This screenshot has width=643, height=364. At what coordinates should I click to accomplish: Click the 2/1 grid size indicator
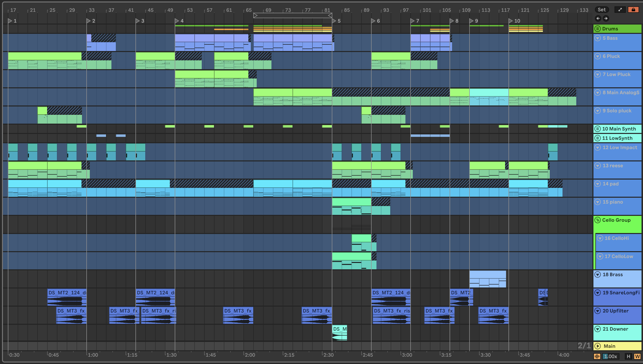click(x=584, y=346)
